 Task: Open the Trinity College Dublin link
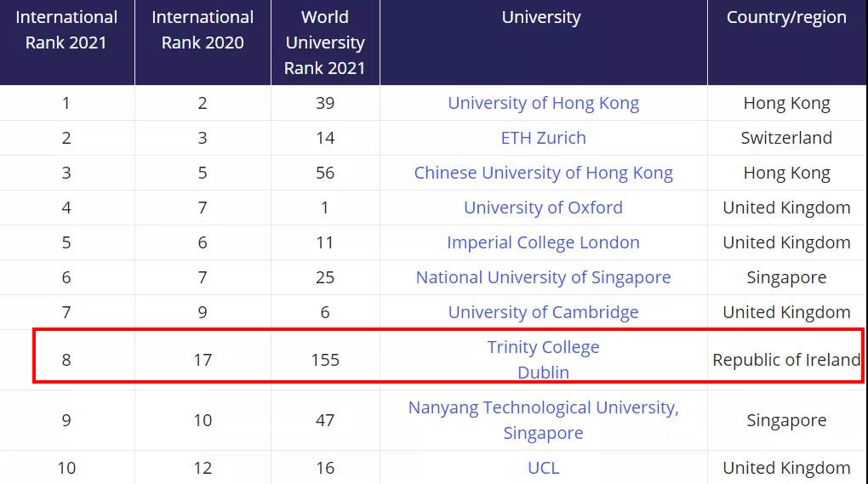point(543,348)
